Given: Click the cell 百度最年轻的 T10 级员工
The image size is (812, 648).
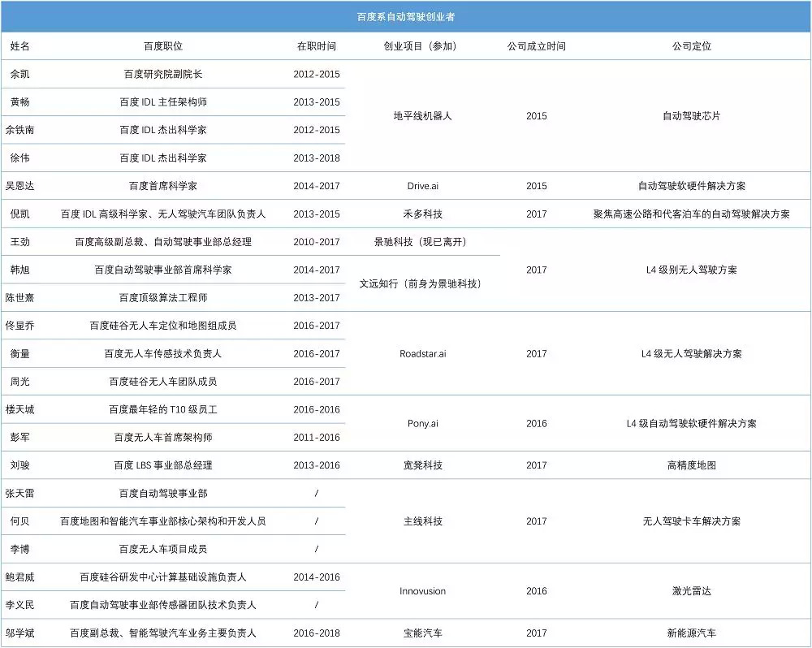Looking at the screenshot, I should pyautogui.click(x=162, y=410).
